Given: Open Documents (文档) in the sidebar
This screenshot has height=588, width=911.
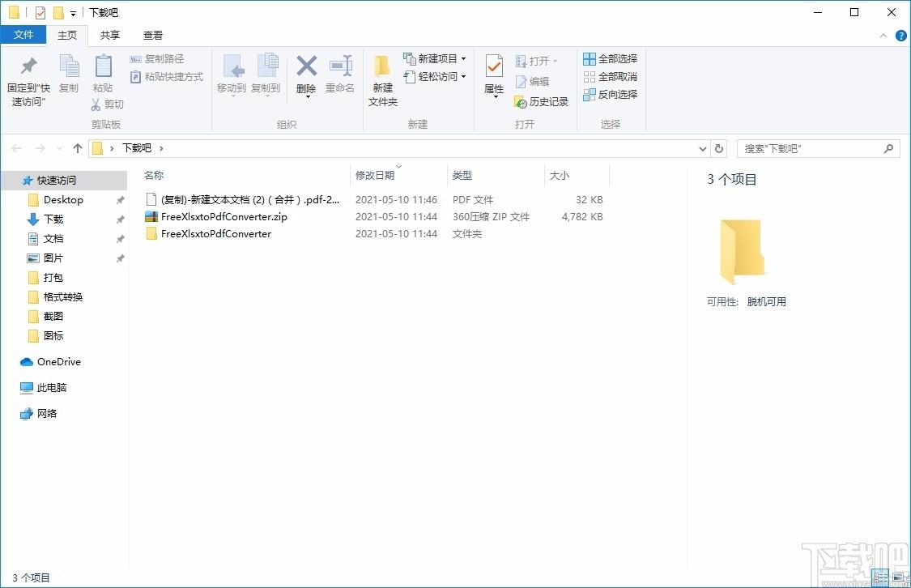Looking at the screenshot, I should coord(53,238).
